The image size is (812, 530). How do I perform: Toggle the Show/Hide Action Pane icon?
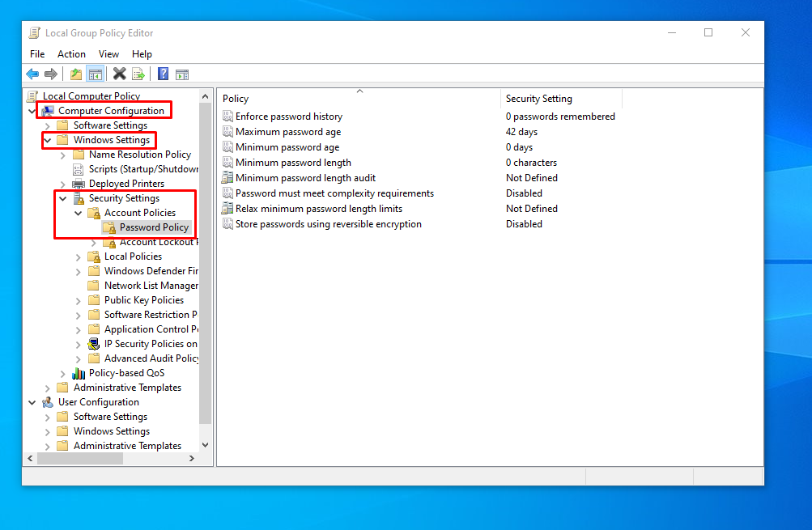(x=182, y=74)
